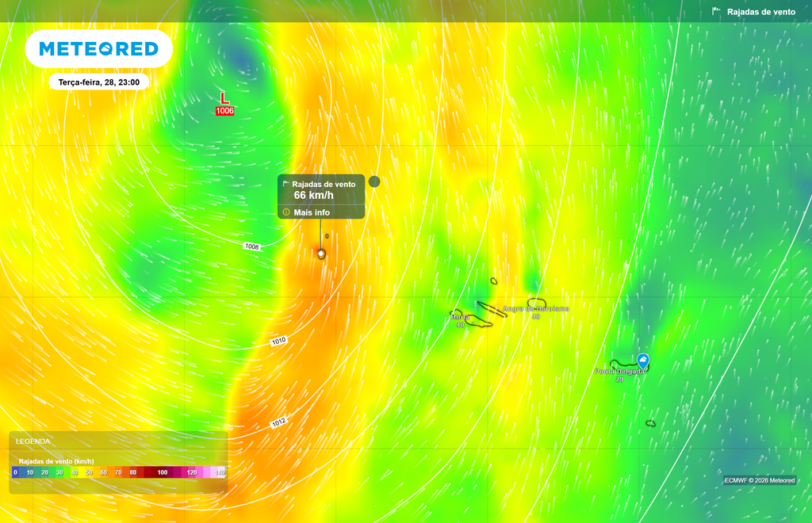Click the wind gusts flag icon top right
The width and height of the screenshot is (812, 523).
[x=716, y=11]
